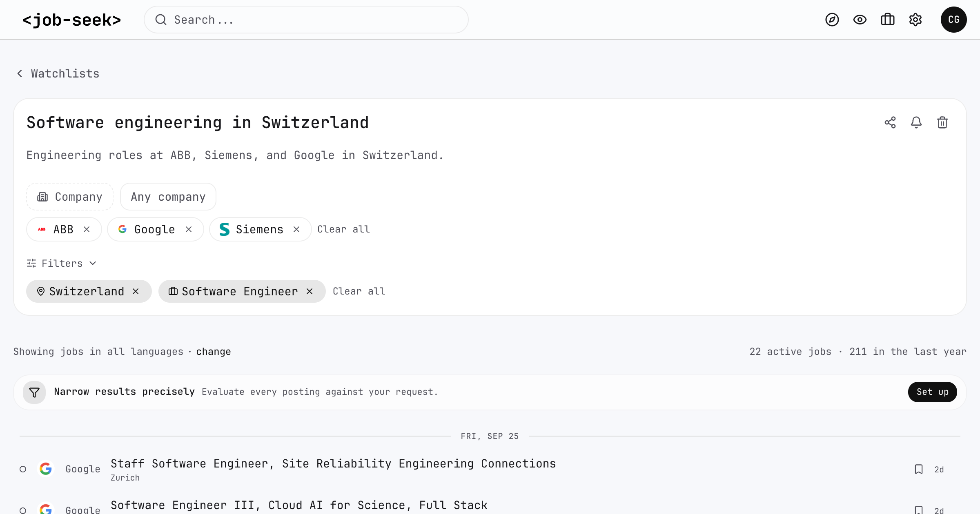Remove the ABB company chip
This screenshot has height=514, width=980.
click(x=87, y=229)
